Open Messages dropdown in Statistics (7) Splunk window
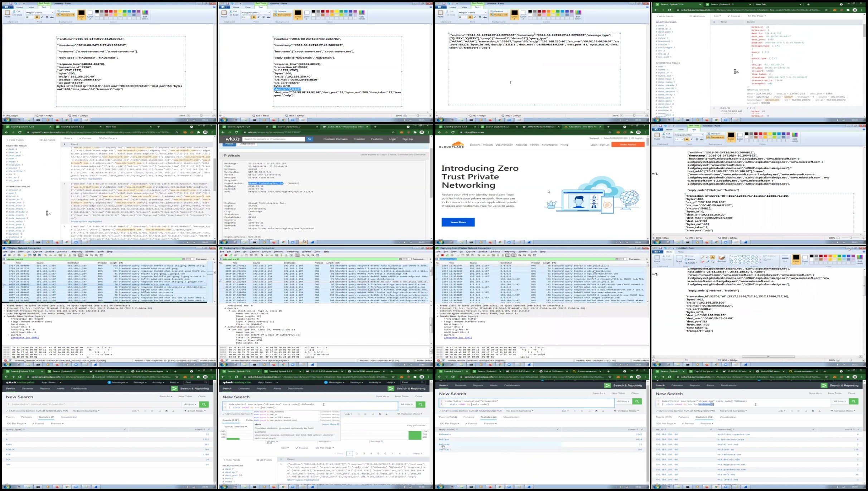This screenshot has height=491, width=868. (x=118, y=382)
